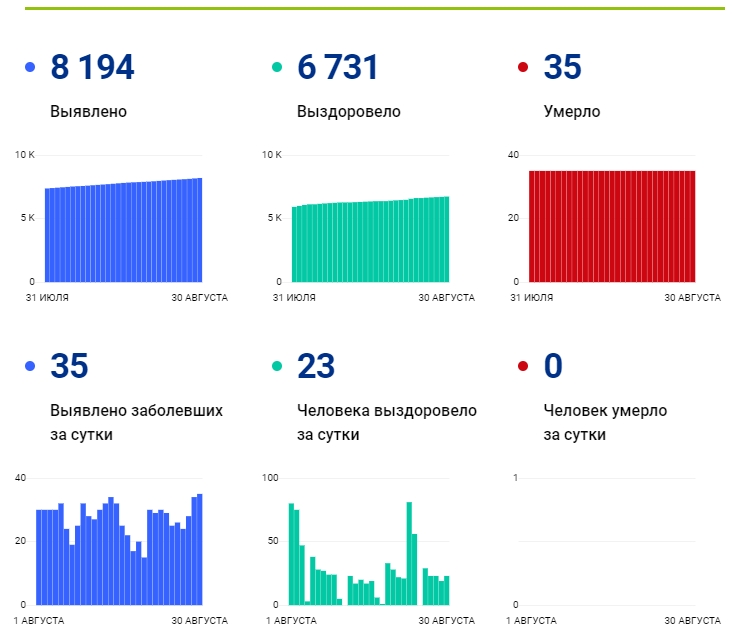Click '30 АВГУСТА' under daily deaths chart
Viewport: 735px width, 637px height.
tap(692, 621)
